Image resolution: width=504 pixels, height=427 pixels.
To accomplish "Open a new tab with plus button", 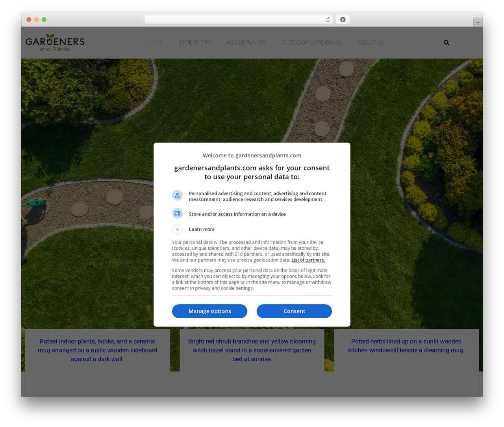I will [x=478, y=22].
